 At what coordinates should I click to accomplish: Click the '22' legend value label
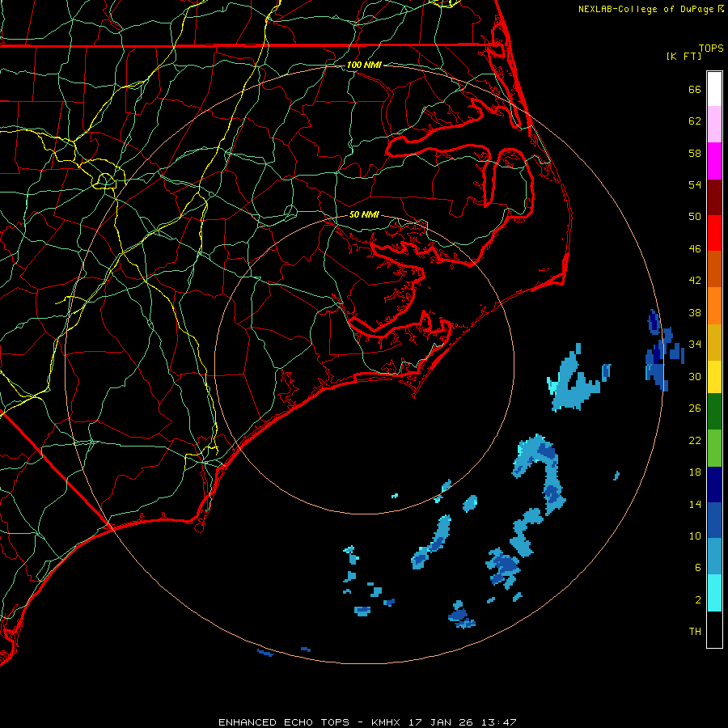pyautogui.click(x=695, y=440)
